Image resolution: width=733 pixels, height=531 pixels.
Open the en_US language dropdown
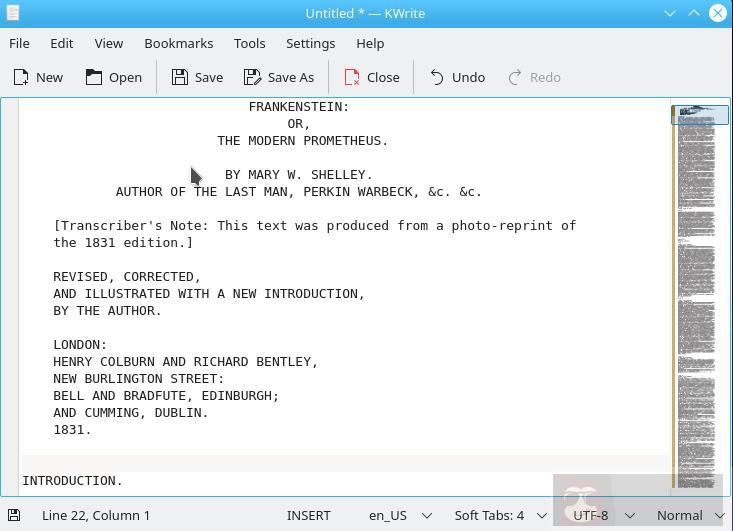pyautogui.click(x=399, y=515)
